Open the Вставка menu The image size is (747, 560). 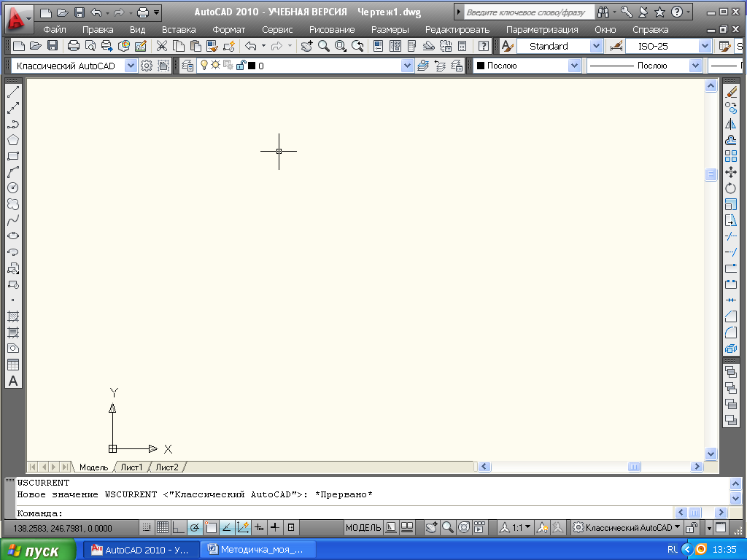click(x=179, y=29)
